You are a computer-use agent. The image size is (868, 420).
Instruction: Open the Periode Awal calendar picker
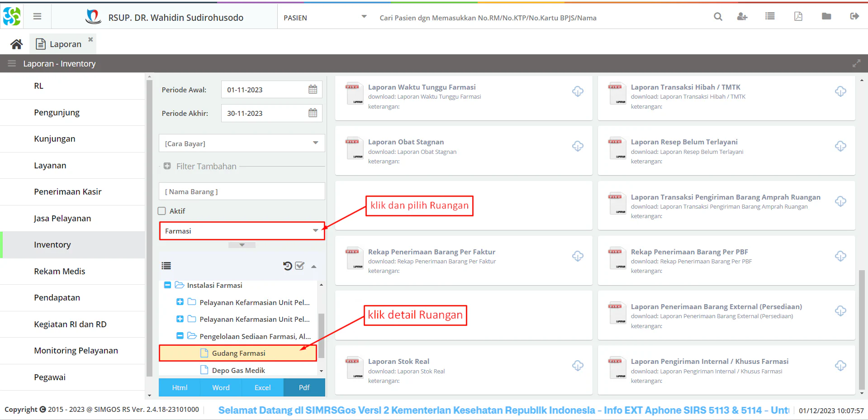(313, 90)
